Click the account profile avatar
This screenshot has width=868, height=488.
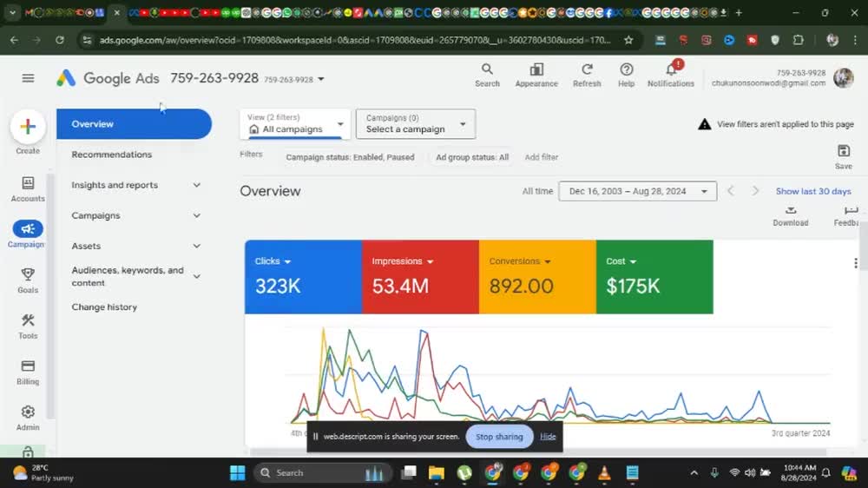click(844, 78)
